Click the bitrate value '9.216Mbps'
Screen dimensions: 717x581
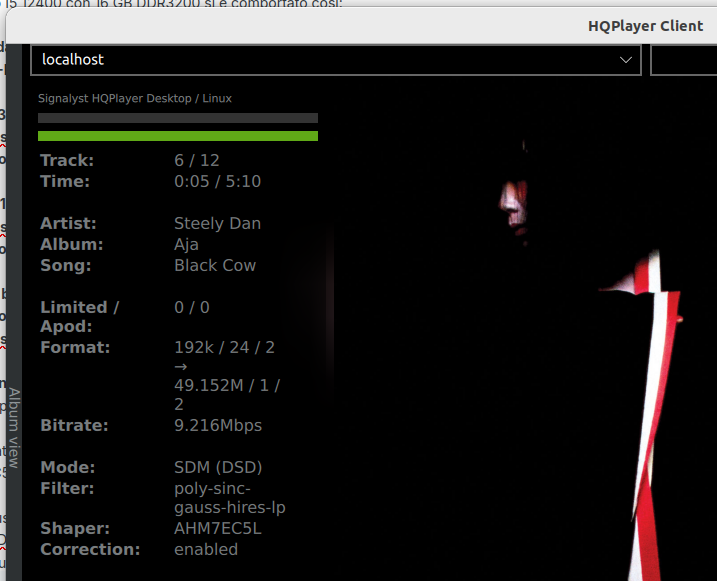click(x=218, y=426)
